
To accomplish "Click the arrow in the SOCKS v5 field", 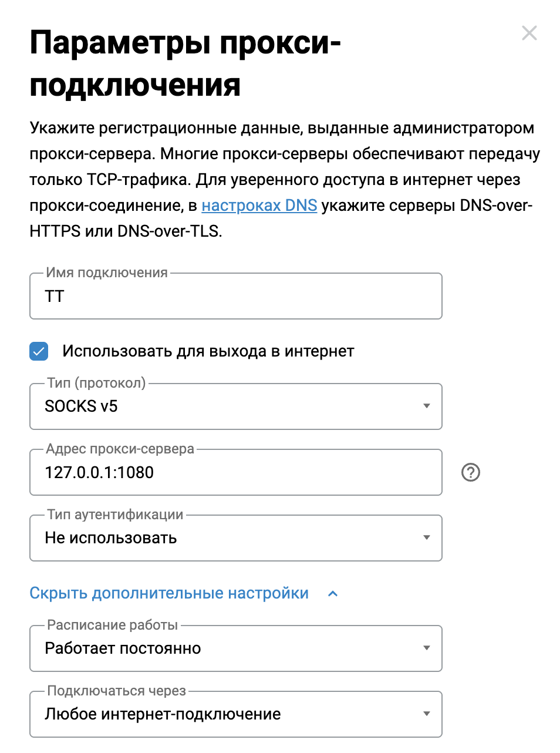I will coord(427,406).
